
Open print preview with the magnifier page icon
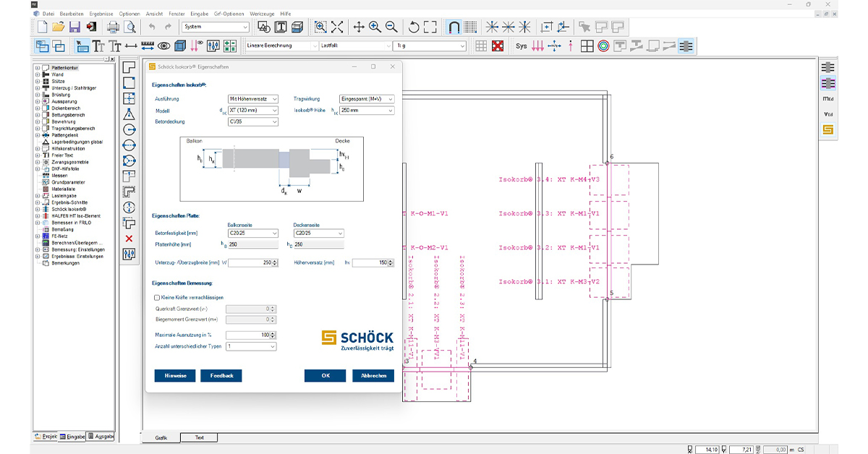(130, 27)
